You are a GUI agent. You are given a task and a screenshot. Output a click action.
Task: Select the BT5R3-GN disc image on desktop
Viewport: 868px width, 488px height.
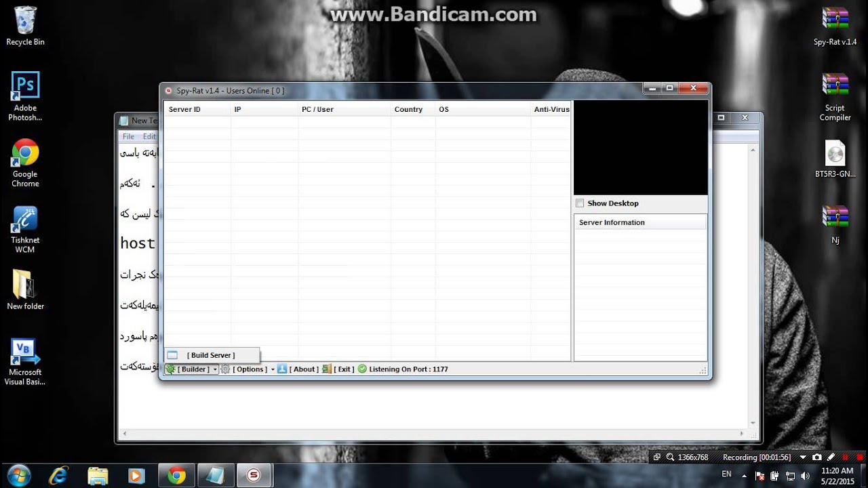835,159
